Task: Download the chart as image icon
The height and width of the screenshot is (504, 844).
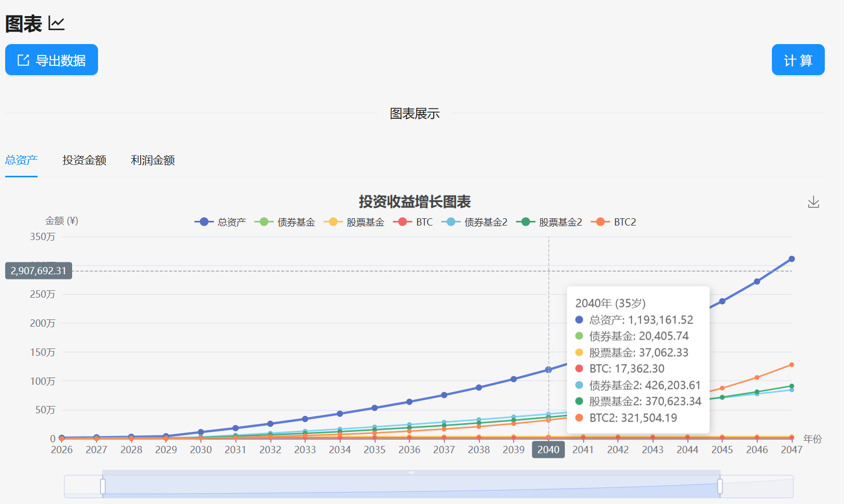Action: coord(813,202)
